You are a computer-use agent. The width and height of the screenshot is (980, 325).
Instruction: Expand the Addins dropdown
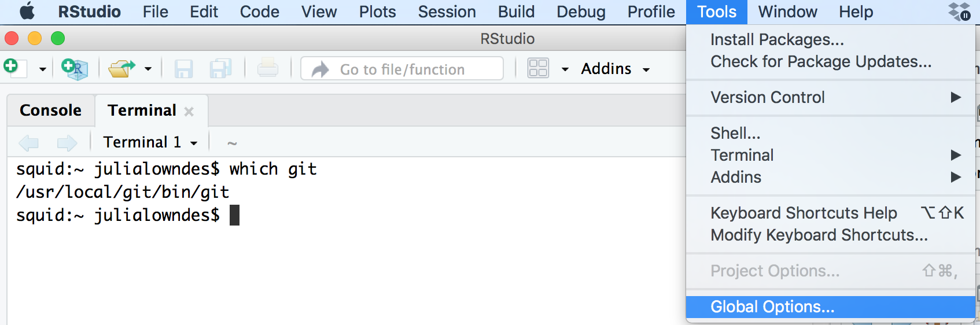[x=616, y=69]
